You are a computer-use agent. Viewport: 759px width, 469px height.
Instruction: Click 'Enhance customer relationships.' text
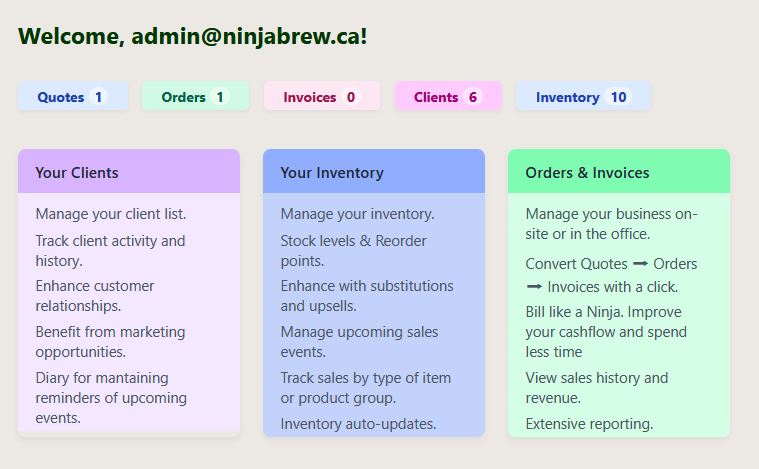click(95, 296)
